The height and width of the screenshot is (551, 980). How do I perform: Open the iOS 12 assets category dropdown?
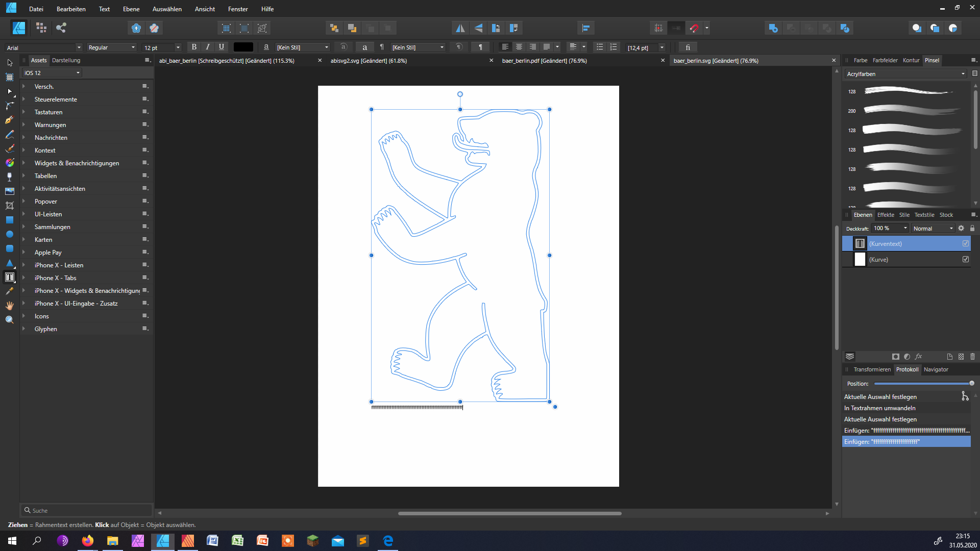[x=52, y=73]
